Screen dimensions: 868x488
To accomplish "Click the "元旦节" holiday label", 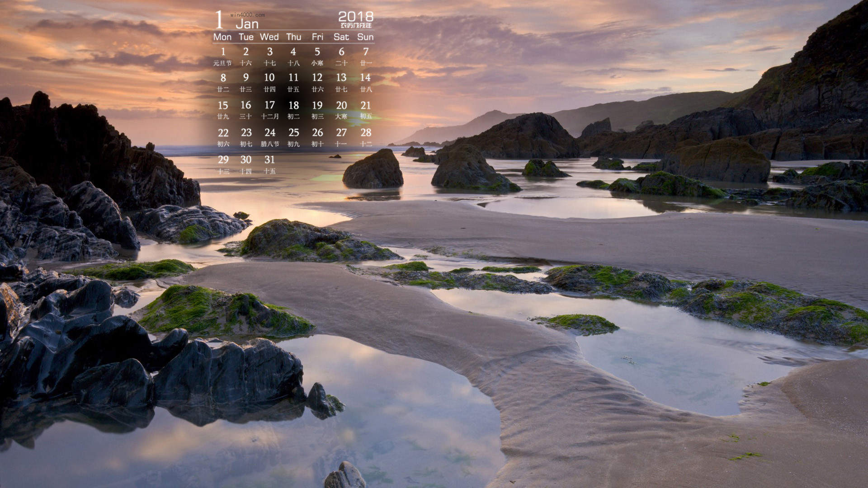I will tap(222, 63).
